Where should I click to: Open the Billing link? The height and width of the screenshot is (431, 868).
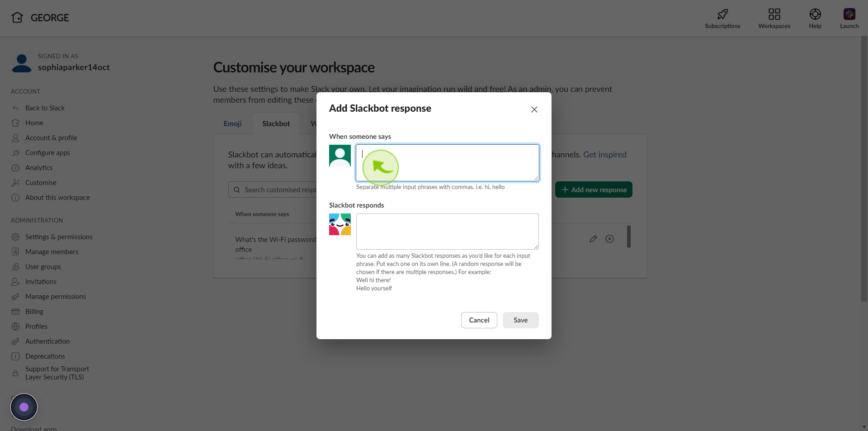click(x=34, y=312)
